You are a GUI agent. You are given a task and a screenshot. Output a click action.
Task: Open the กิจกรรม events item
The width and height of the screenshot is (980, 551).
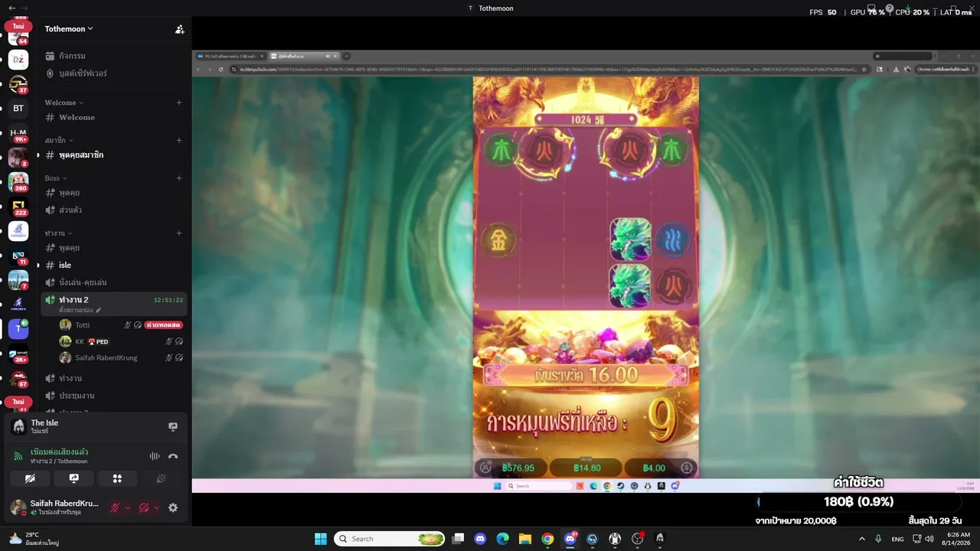(x=115, y=56)
